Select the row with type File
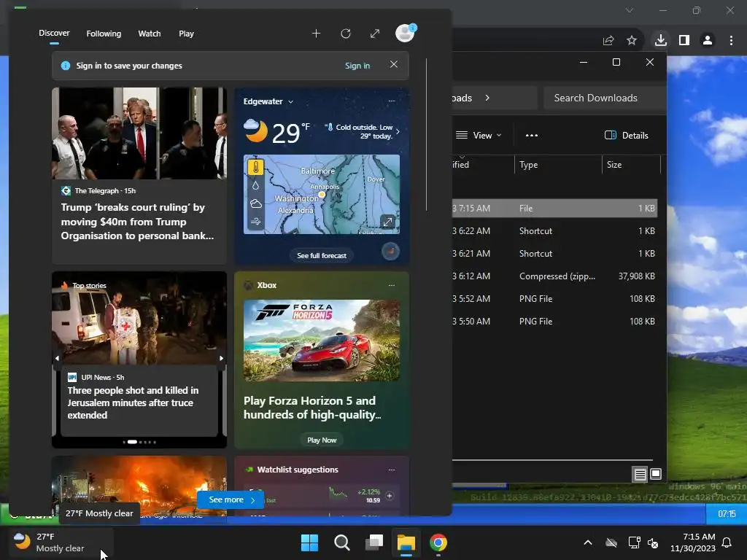The height and width of the screenshot is (560, 747). 554,208
